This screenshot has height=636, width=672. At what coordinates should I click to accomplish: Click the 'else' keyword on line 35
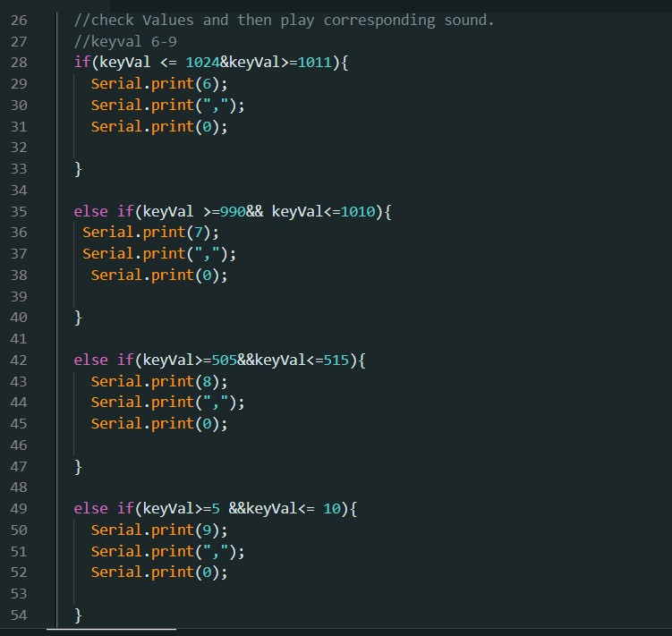pyautogui.click(x=91, y=211)
